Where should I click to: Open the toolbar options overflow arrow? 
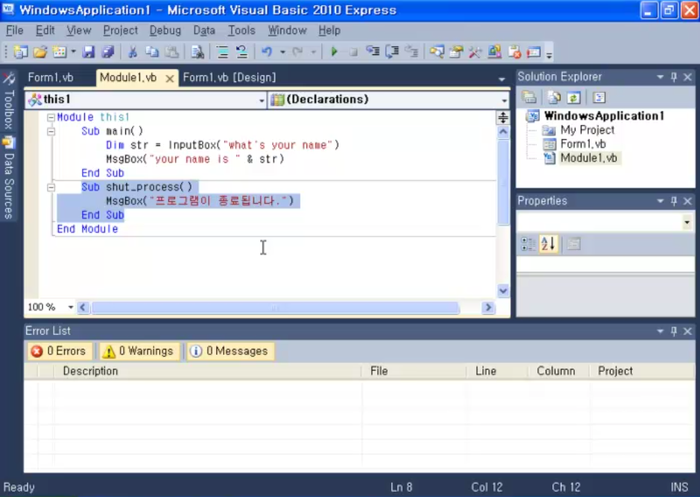click(549, 53)
